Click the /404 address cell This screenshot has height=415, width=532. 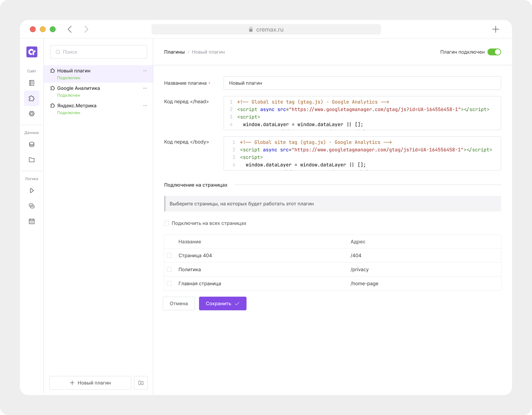(356, 255)
